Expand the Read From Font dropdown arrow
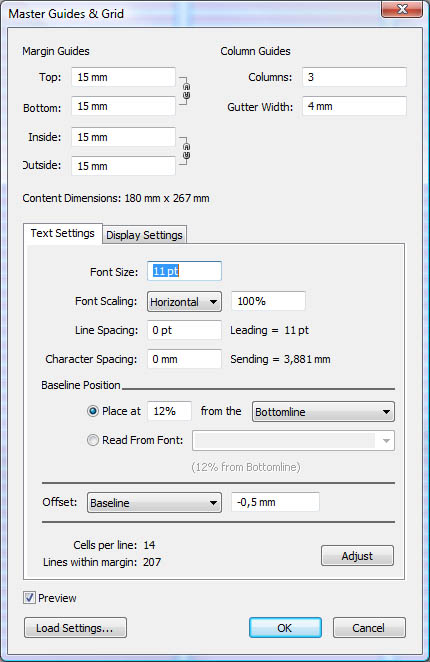The width and height of the screenshot is (430, 662). 386,441
